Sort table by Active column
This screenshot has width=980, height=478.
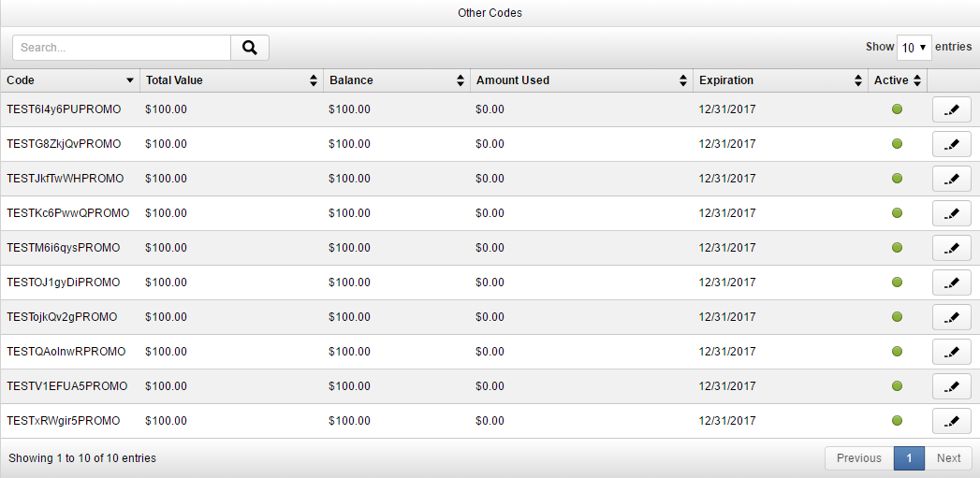coord(898,80)
